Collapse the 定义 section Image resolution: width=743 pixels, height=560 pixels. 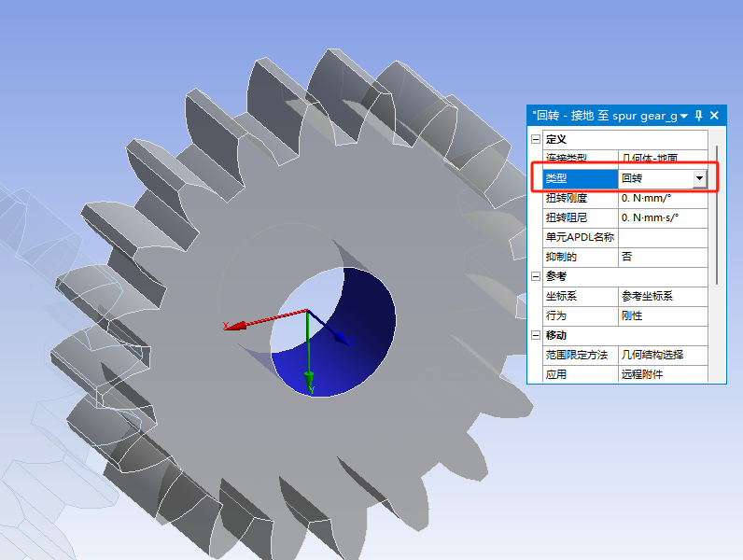[535, 139]
